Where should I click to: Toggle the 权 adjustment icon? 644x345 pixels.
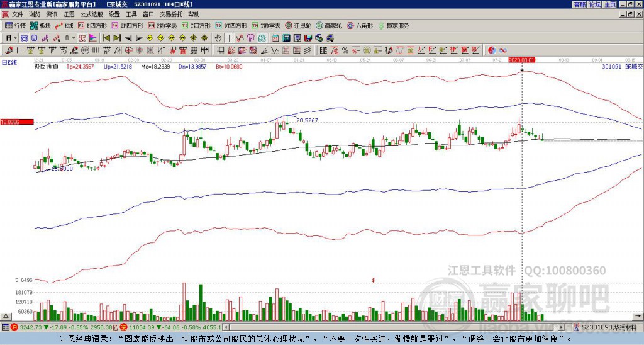pos(82,38)
